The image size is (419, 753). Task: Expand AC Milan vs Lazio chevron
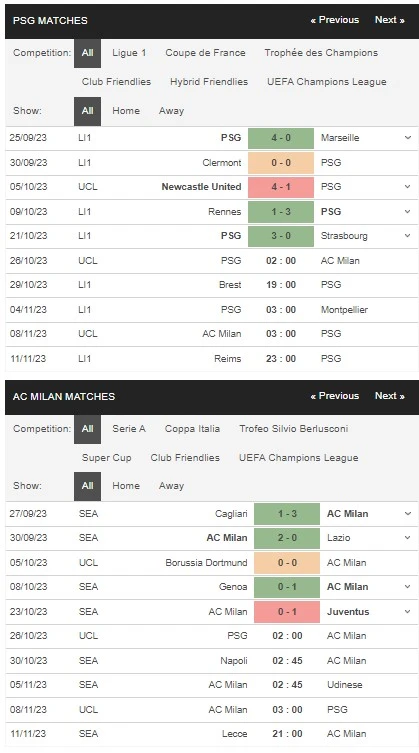tap(407, 538)
